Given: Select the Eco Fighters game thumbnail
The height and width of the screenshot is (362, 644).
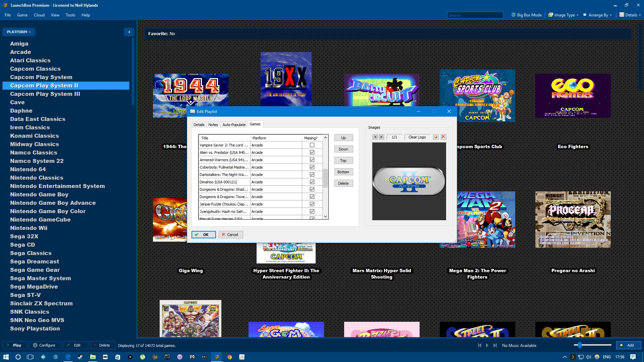Looking at the screenshot, I should [x=573, y=96].
